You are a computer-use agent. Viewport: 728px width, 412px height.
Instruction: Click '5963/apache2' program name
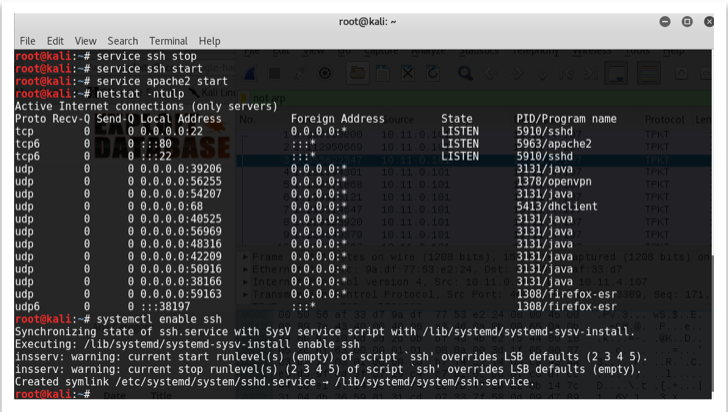pos(554,144)
